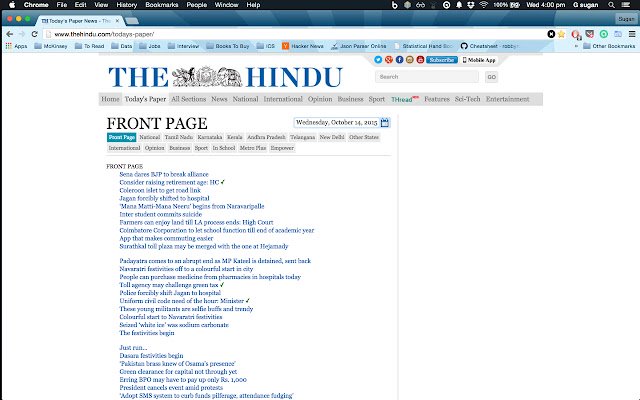The height and width of the screenshot is (400, 640).
Task: Open the McKinsey bookmark folder
Action: [51, 46]
